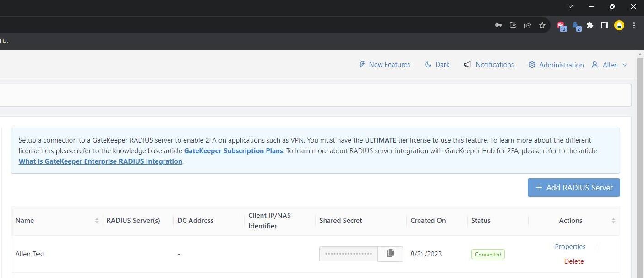Open New Features

point(384,65)
